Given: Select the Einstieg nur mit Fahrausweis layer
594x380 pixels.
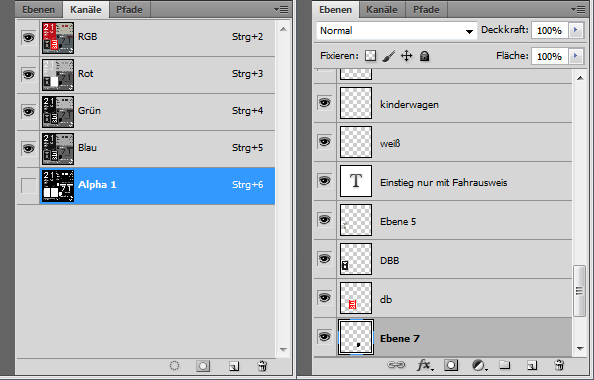Looking at the screenshot, I should [x=443, y=181].
